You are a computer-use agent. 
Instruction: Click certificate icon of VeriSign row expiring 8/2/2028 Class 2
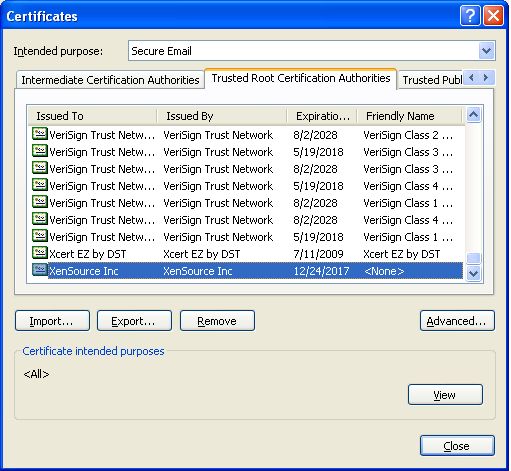coord(40,134)
